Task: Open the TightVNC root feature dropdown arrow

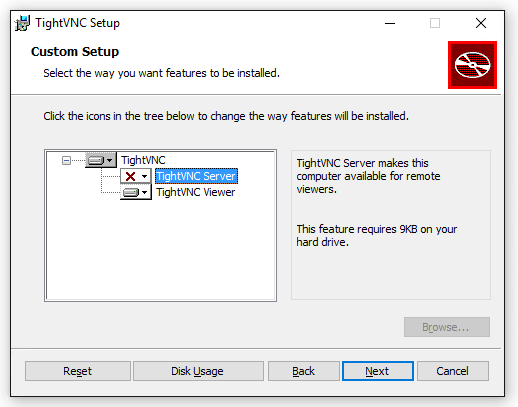Action: point(110,161)
